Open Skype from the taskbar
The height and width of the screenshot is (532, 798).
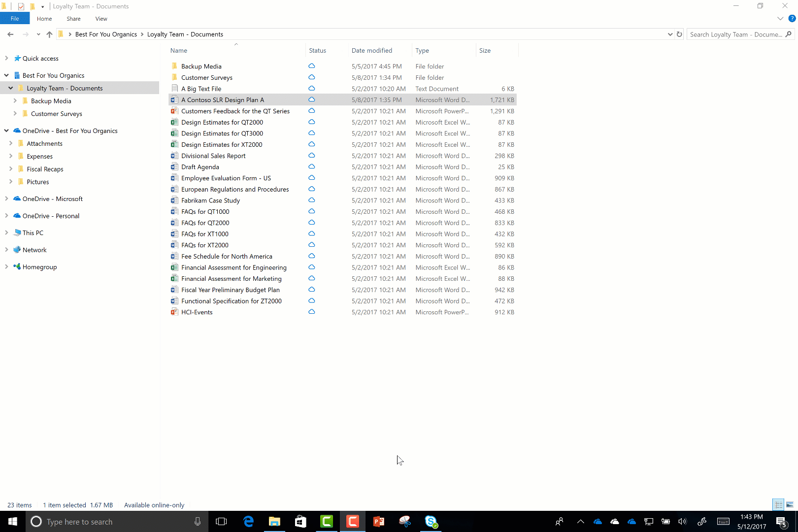[x=431, y=521]
